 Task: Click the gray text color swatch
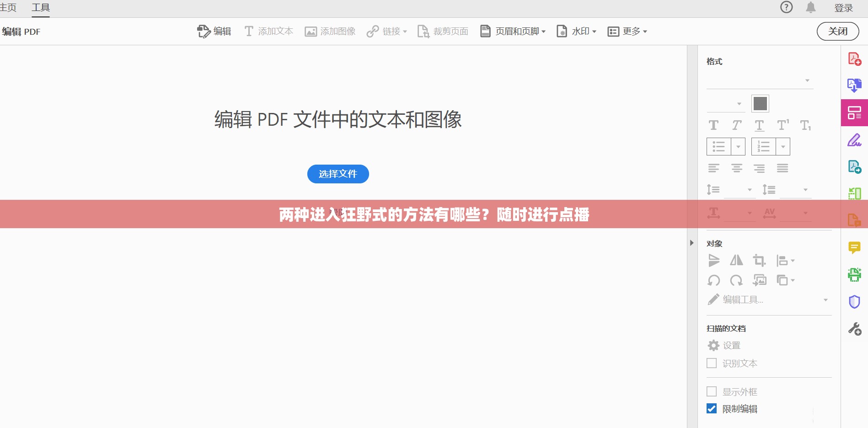760,103
